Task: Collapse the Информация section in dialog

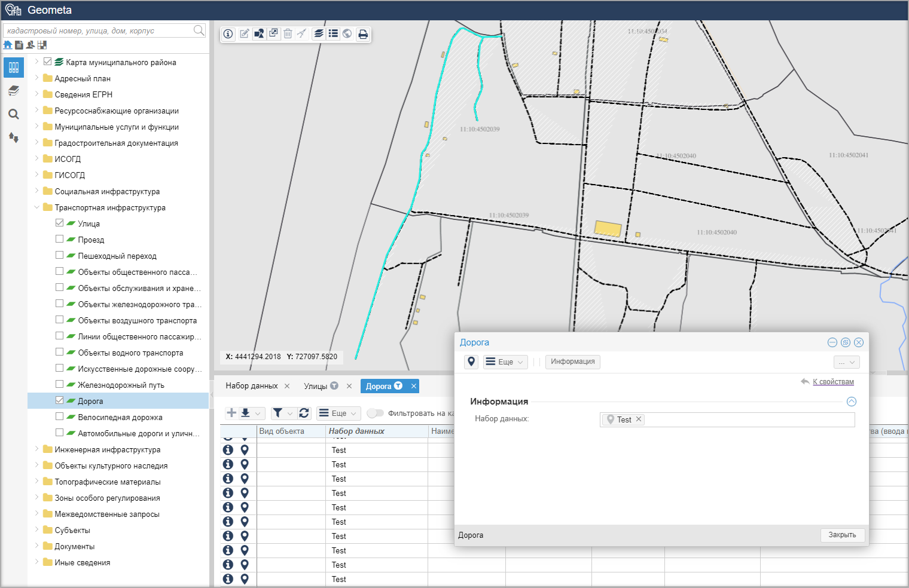Action: [x=852, y=402]
